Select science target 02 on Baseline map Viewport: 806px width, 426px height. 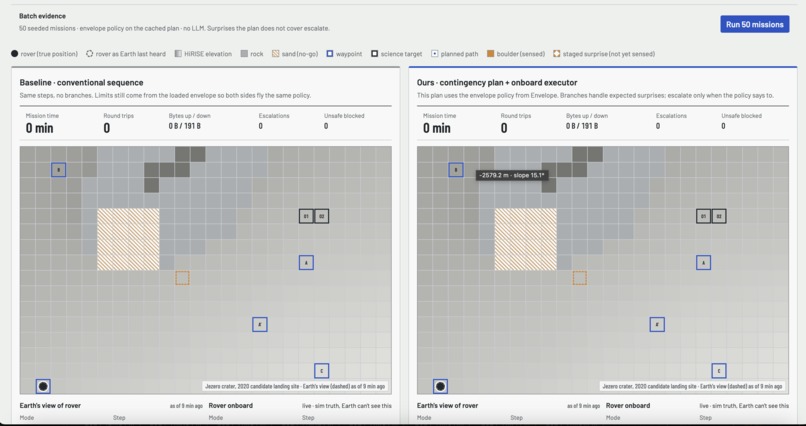[x=322, y=216]
